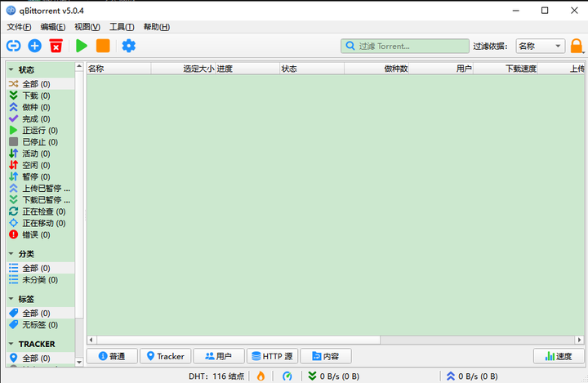Open the 工具(T) menu
This screenshot has width=588, height=383.
click(122, 27)
